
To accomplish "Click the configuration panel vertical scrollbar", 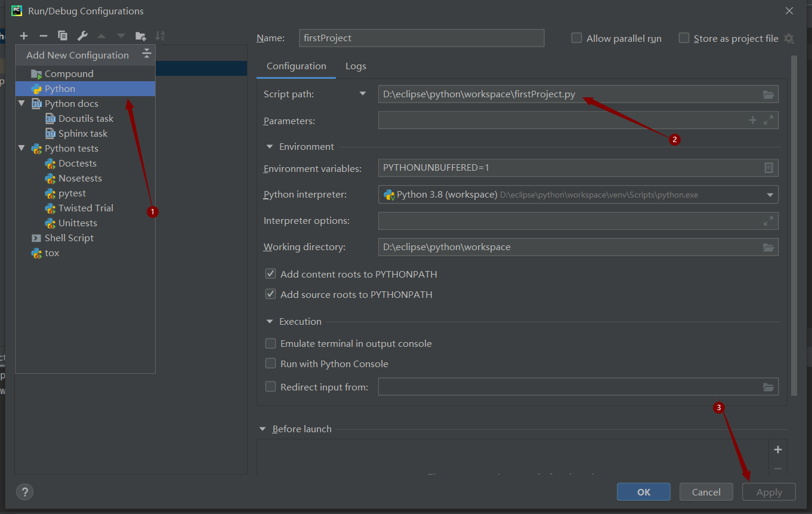I will (x=794, y=226).
